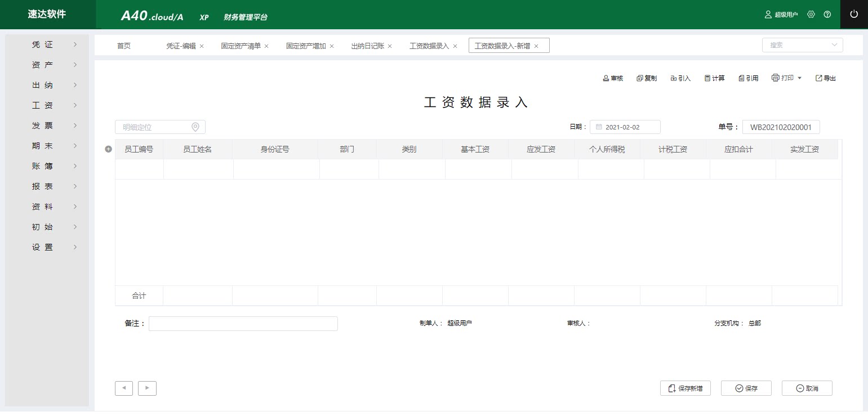
Task: Click the 类别 column header
Action: coord(409,149)
